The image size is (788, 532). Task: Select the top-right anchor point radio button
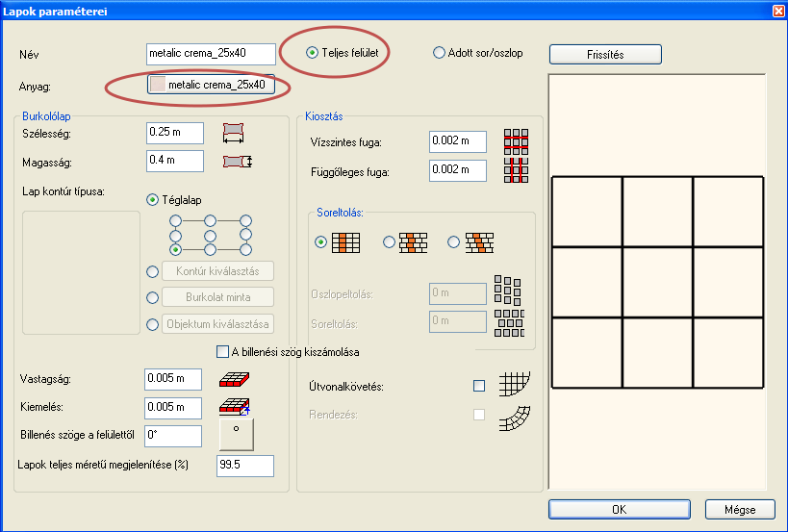point(245,220)
